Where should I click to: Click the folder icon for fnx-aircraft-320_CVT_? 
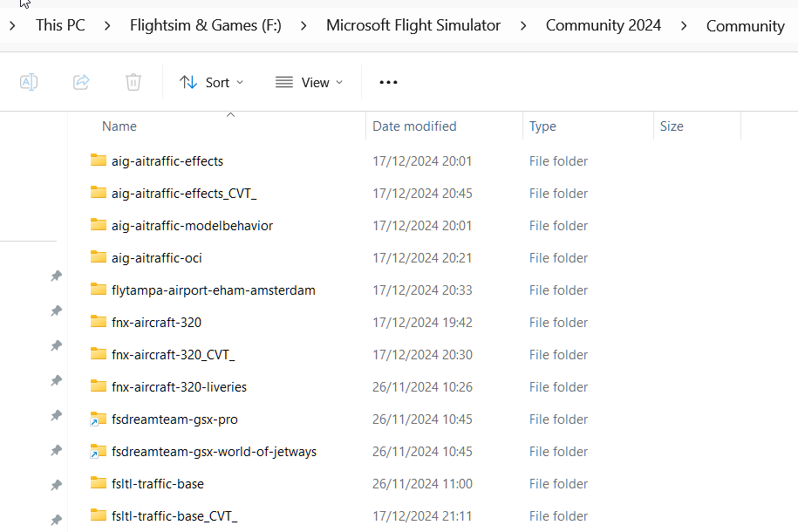pos(99,354)
